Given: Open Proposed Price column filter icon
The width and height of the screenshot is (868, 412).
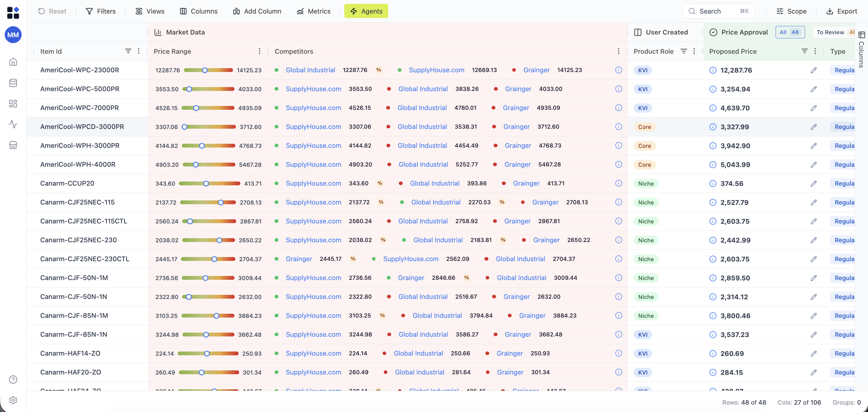Looking at the screenshot, I should [x=805, y=51].
